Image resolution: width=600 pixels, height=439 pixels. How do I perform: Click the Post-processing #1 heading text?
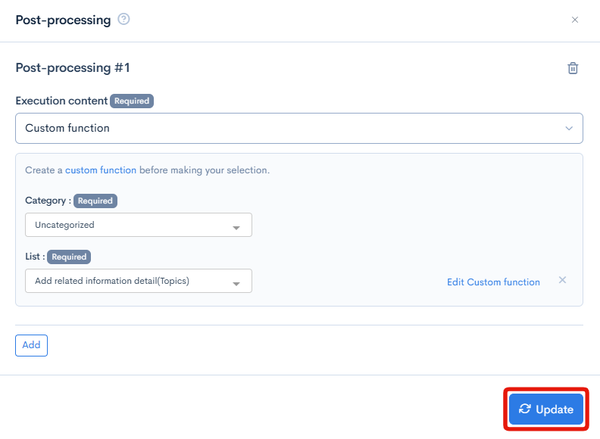tap(73, 68)
